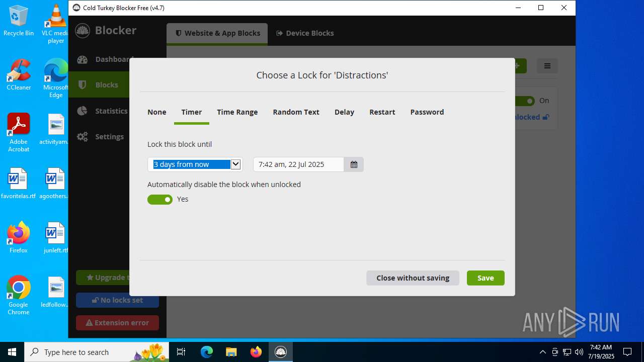Toggle automatically disable block when unlocked
This screenshot has height=362, width=644.
tap(160, 200)
